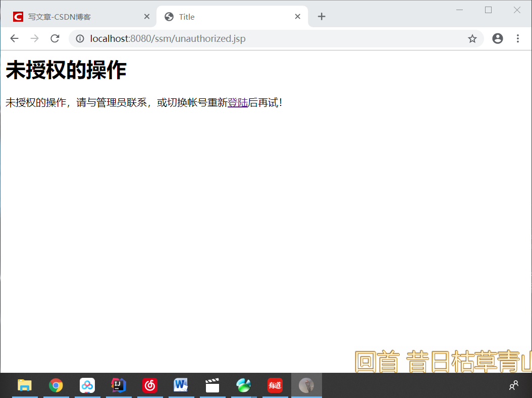Open Baidu Netdisk from the taskbar
This screenshot has width=532, height=398.
pos(87,385)
